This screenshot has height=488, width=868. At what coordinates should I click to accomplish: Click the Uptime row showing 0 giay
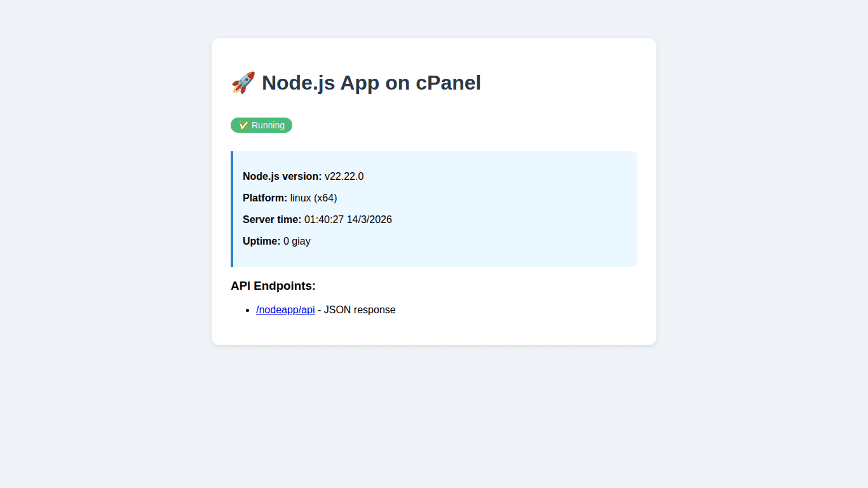(x=276, y=241)
